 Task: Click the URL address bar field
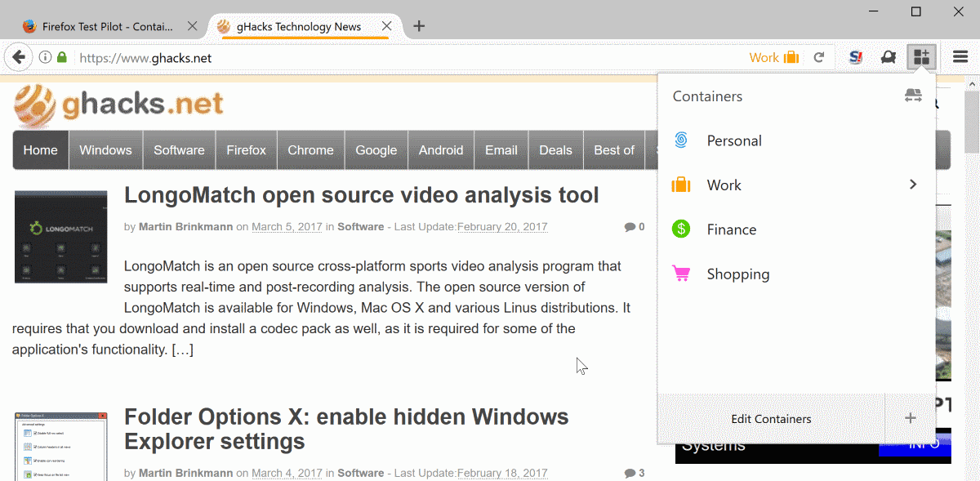(408, 57)
